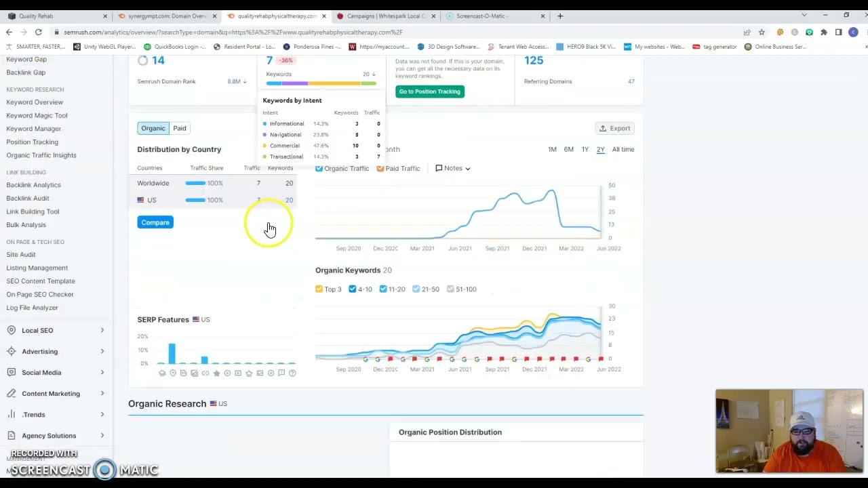Viewport: 868px width, 488px height.
Task: Select the 1Y time range option
Action: coord(585,149)
